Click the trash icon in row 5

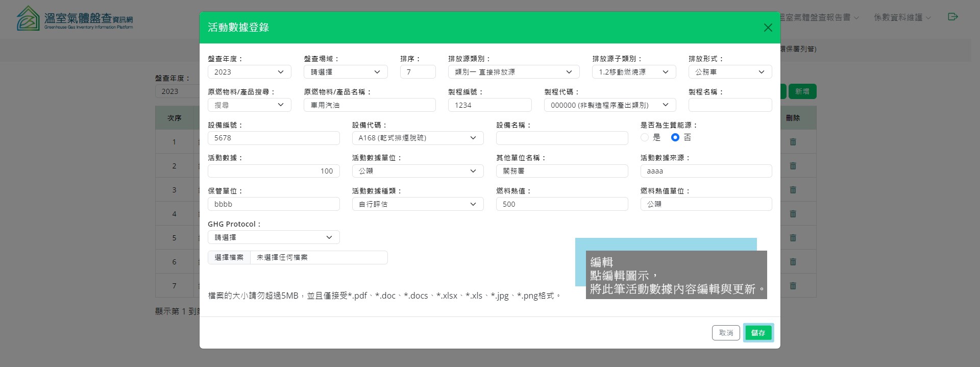tap(793, 238)
